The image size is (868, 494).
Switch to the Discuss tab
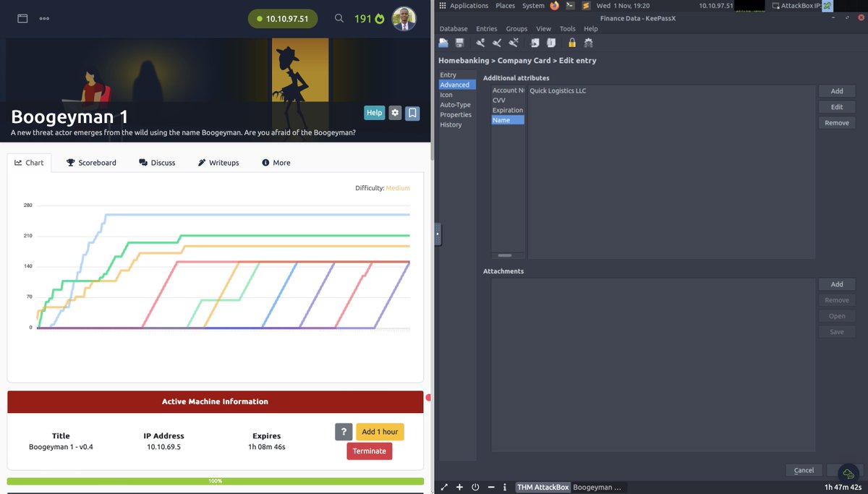point(157,163)
